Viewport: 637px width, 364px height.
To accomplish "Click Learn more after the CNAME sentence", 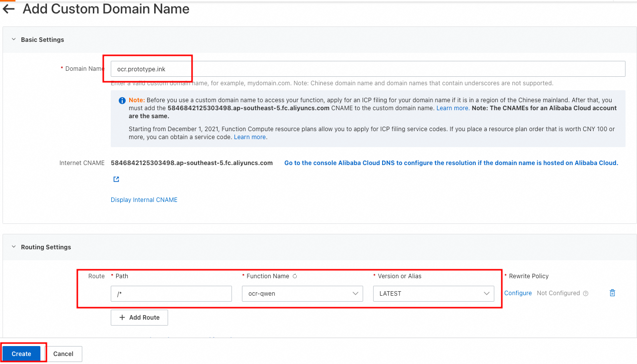I will click(x=452, y=108).
